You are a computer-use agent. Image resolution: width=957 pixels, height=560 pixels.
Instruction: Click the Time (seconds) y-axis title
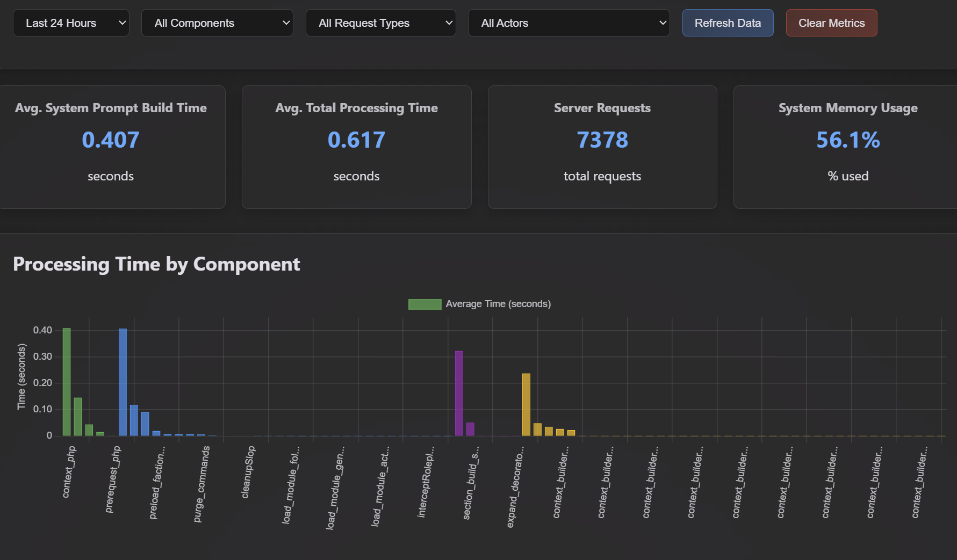21,377
